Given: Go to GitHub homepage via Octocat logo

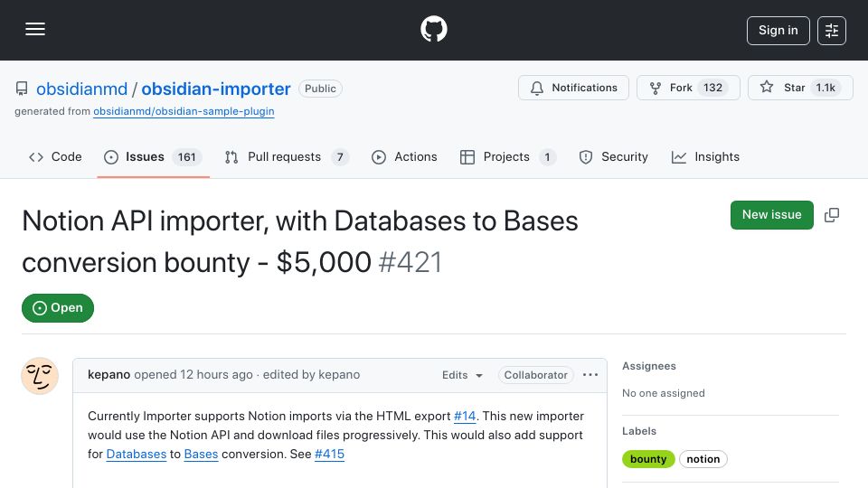Looking at the screenshot, I should coord(433,29).
